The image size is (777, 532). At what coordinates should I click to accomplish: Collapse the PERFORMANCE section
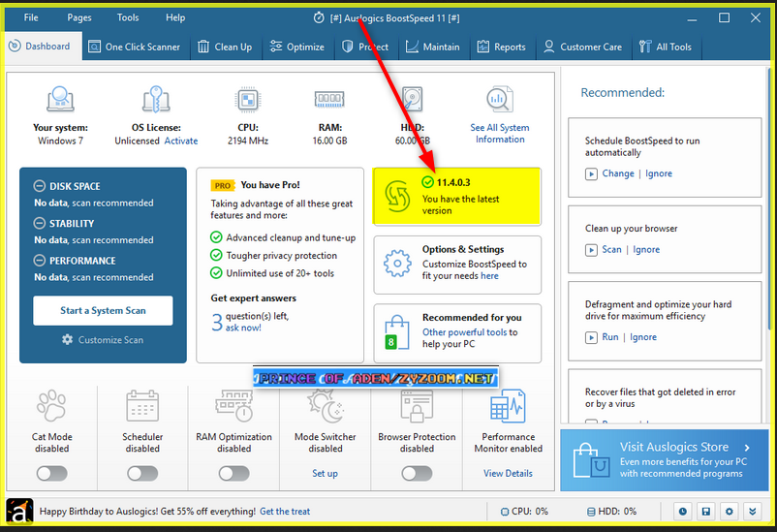[39, 261]
